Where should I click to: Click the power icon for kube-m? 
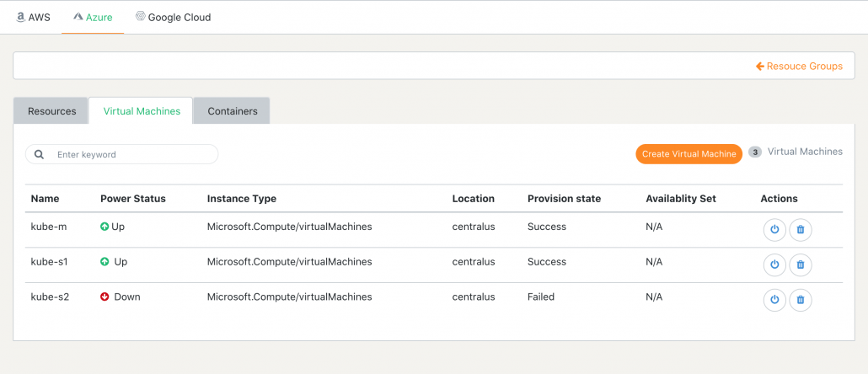[x=774, y=230]
